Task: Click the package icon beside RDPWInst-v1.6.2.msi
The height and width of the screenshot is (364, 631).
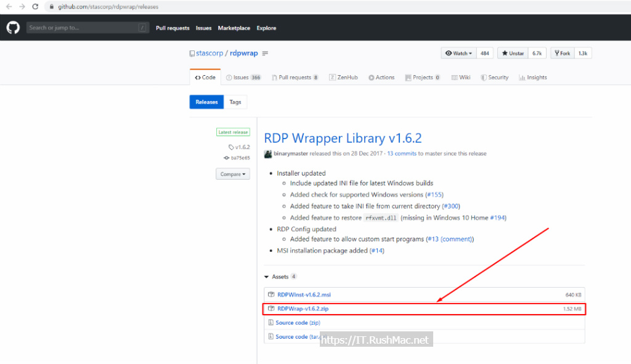Action: point(271,294)
